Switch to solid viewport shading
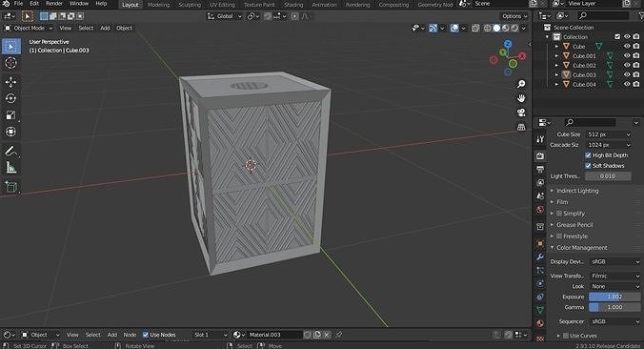The width and height of the screenshot is (644, 349). [496, 28]
